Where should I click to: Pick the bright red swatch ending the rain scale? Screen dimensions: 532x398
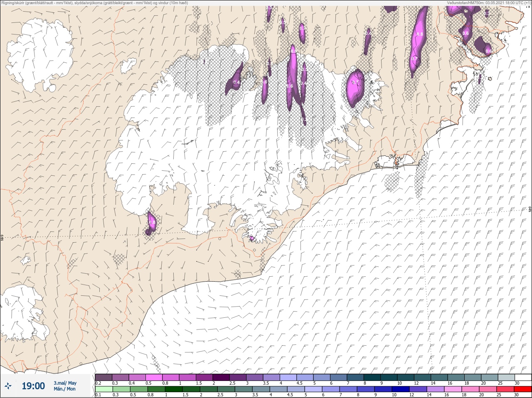[523, 389]
